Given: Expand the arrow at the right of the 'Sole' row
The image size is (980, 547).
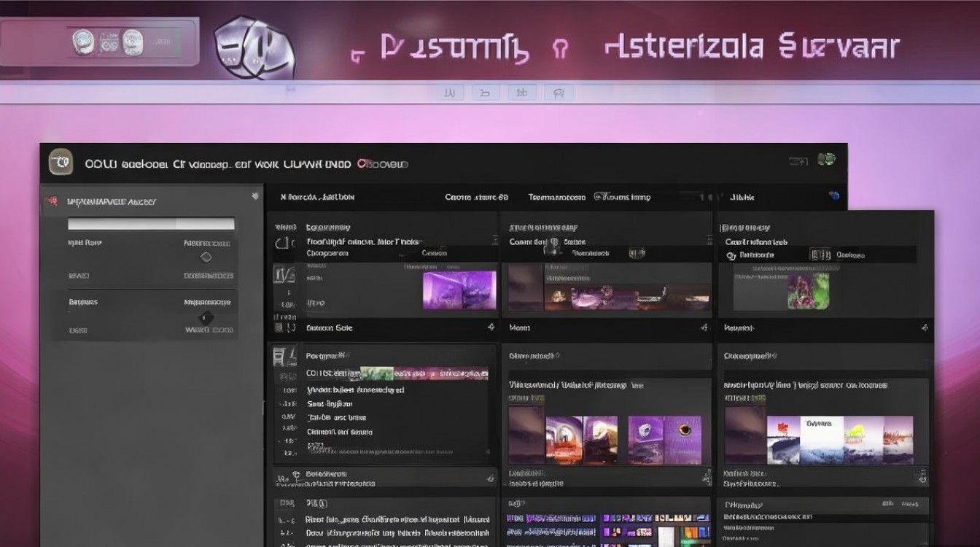Looking at the screenshot, I should (491, 328).
